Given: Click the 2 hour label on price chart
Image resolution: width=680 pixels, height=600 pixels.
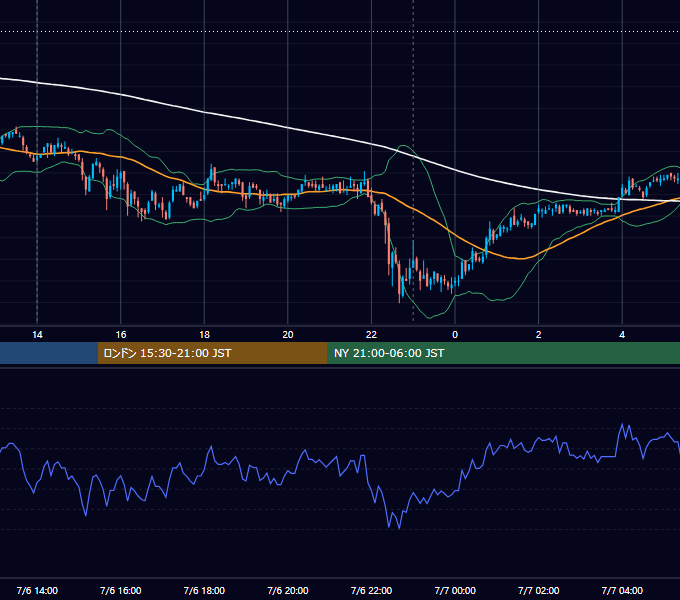Looking at the screenshot, I should tap(539, 335).
